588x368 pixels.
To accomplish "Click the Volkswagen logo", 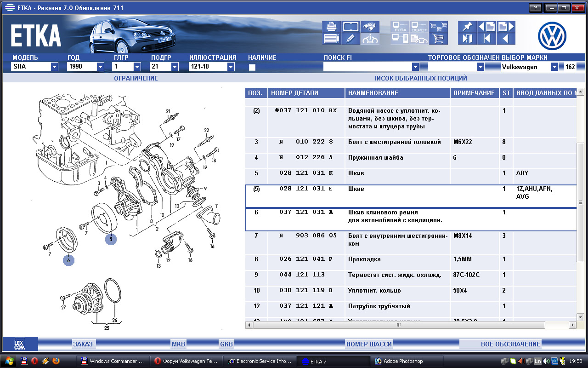I will coord(552,36).
